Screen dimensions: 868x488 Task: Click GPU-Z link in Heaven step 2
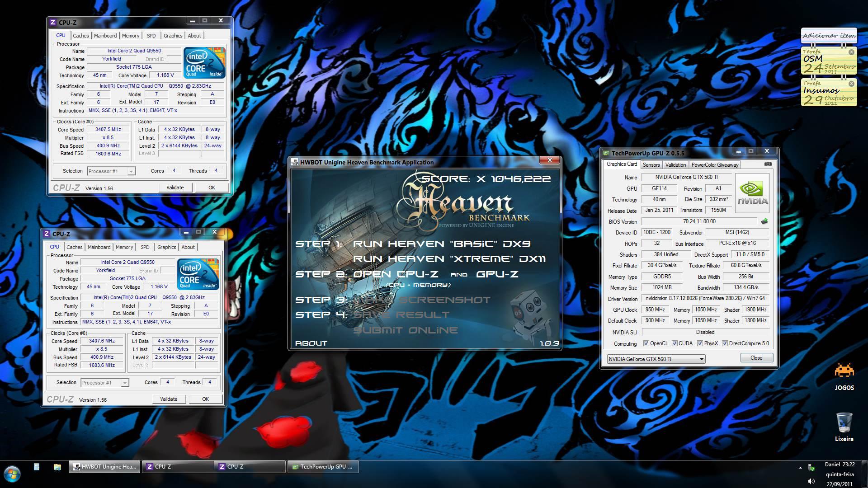point(497,274)
